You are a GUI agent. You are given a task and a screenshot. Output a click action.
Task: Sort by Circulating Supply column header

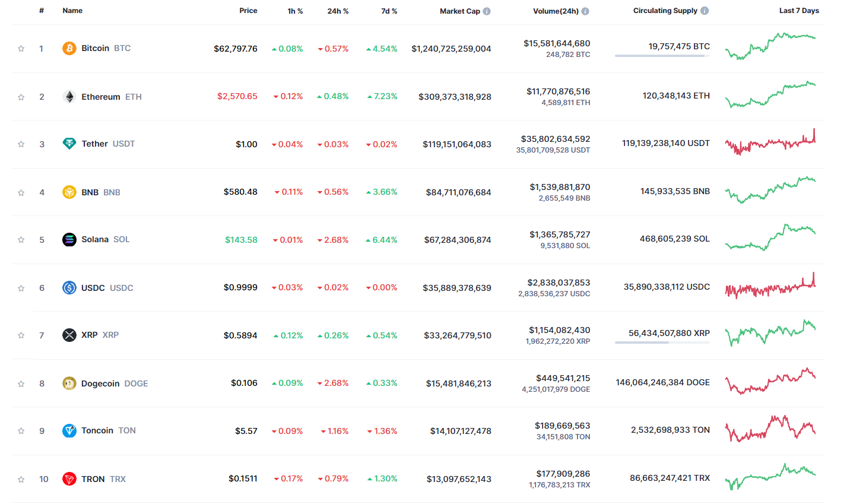[x=665, y=11]
